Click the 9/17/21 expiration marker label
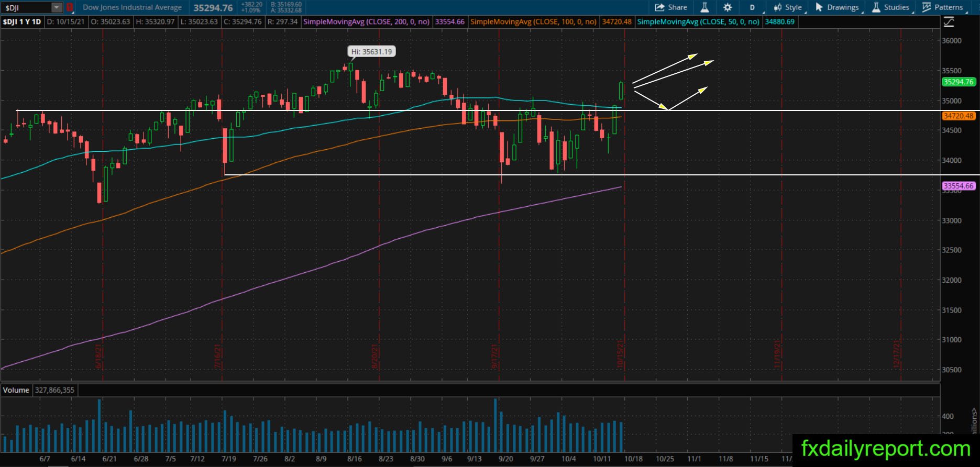Image resolution: width=980 pixels, height=467 pixels. coord(494,356)
